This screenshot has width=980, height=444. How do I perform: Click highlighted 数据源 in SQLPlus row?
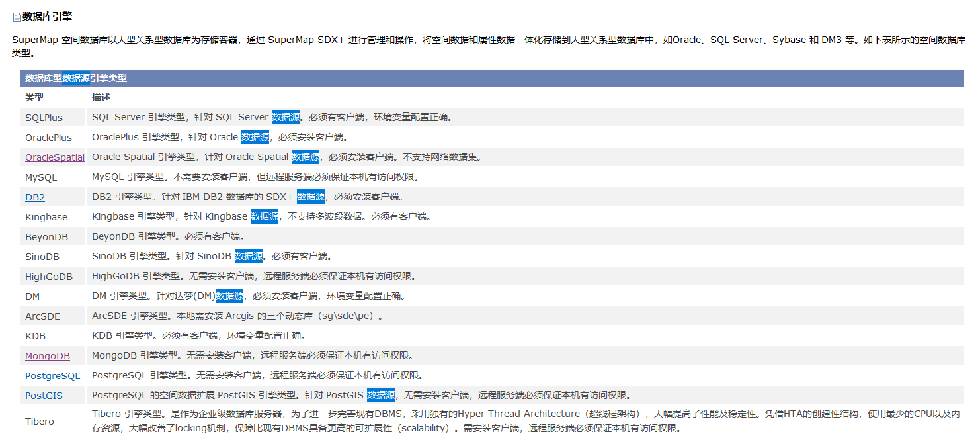point(285,117)
